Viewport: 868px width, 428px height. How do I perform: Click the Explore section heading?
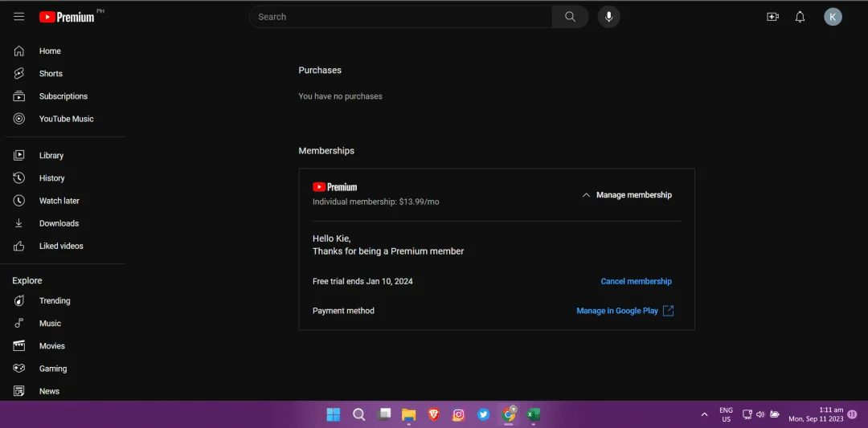tap(27, 281)
